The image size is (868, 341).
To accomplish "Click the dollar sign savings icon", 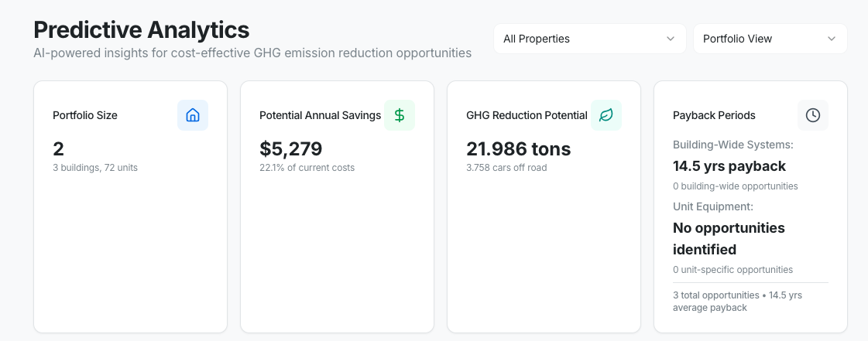I will [400, 115].
